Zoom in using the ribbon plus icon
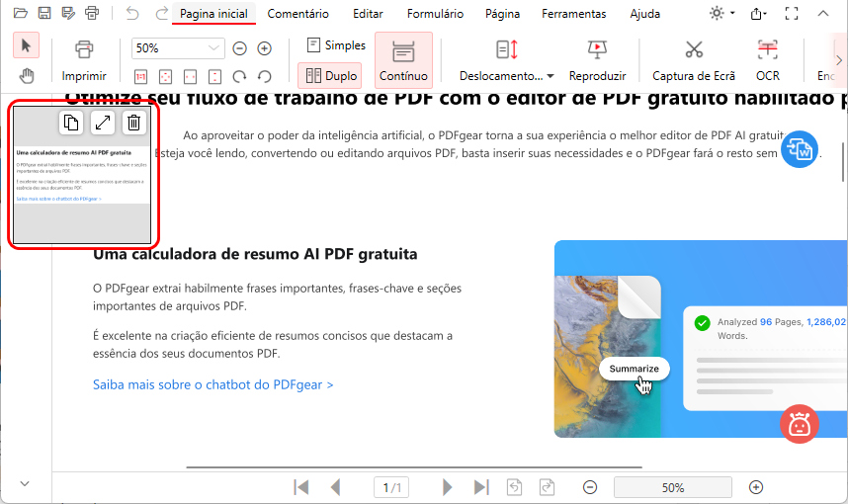 tap(264, 48)
